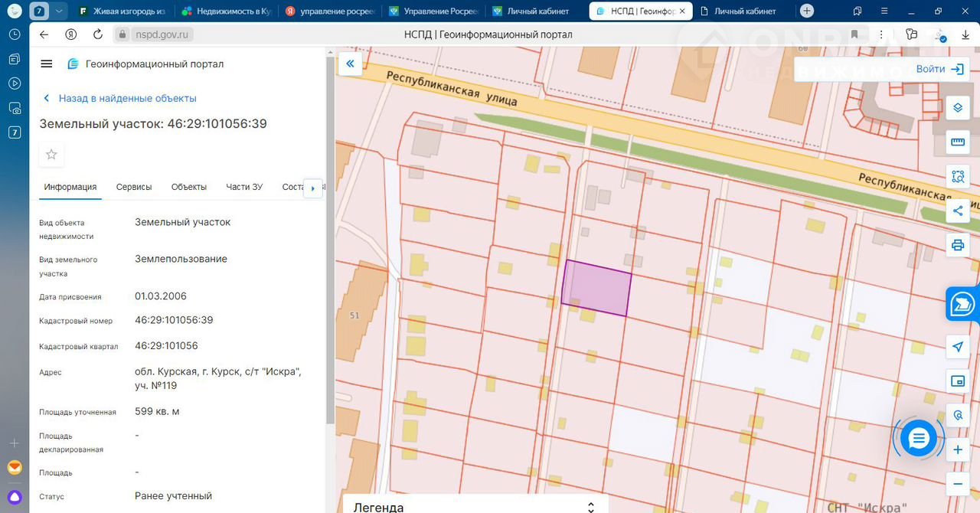Screen dimensions: 980x513
Task: Activate the area selection search tool
Action: tap(957, 176)
